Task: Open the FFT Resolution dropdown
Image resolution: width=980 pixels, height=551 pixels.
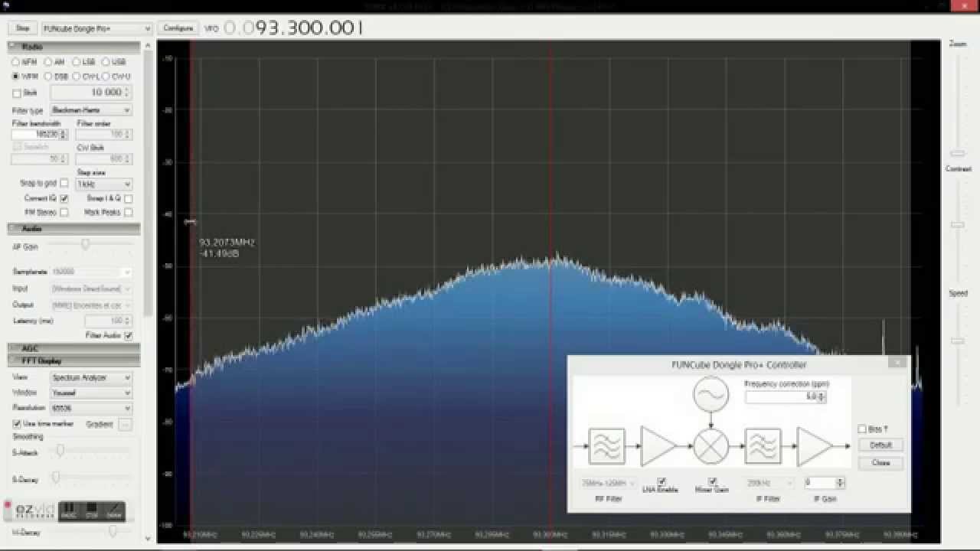Action: click(x=91, y=409)
